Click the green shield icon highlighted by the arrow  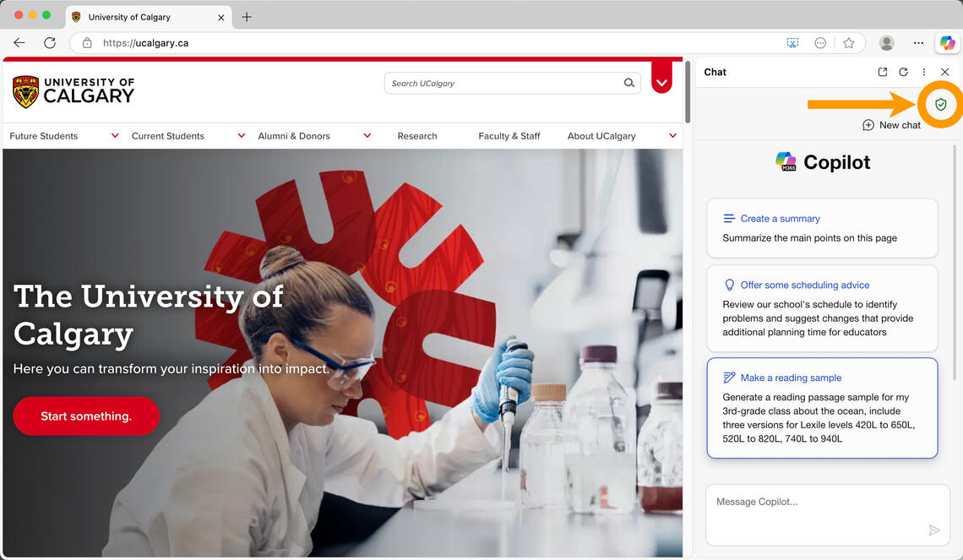(940, 105)
